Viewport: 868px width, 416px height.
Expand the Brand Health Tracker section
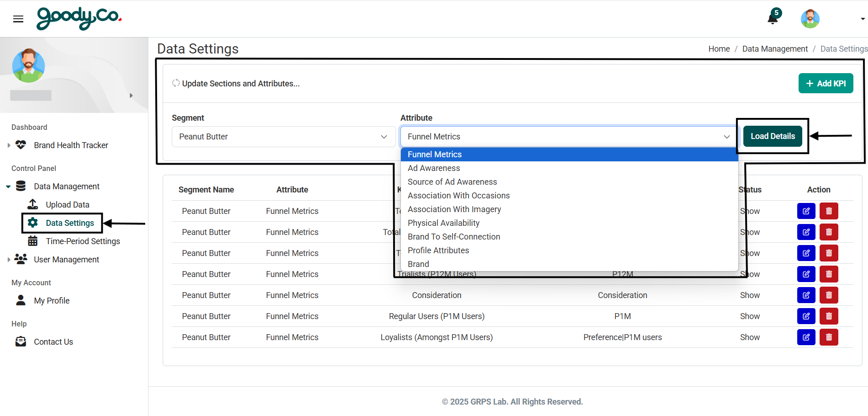click(9, 145)
